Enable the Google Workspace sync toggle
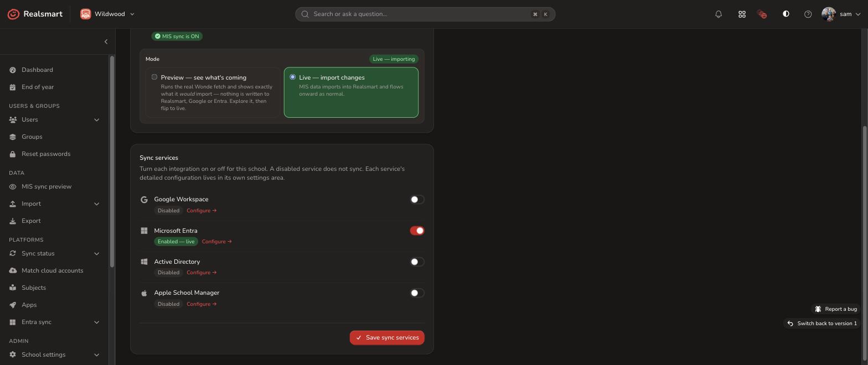The height and width of the screenshot is (365, 868). [x=417, y=200]
